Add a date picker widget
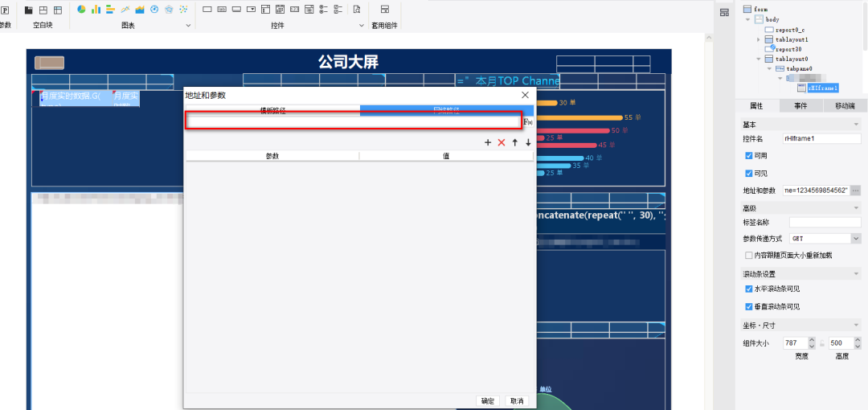The height and width of the screenshot is (410, 868). 280,10
